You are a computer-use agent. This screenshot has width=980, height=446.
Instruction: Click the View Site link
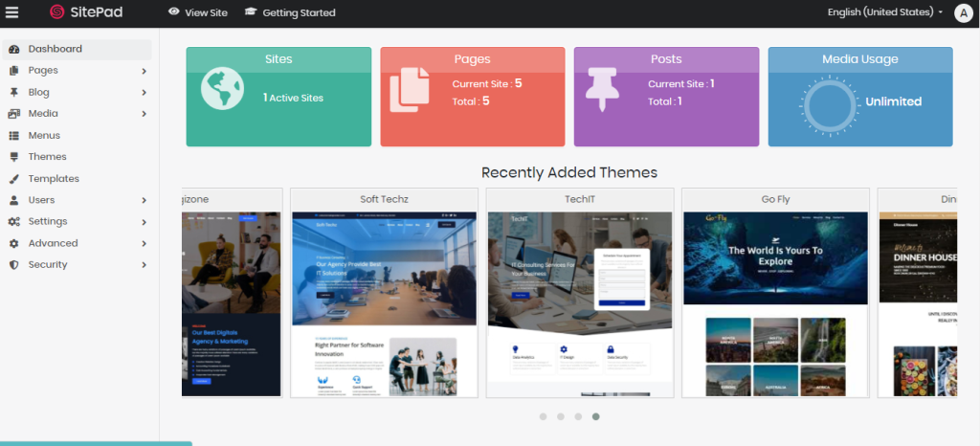click(207, 12)
